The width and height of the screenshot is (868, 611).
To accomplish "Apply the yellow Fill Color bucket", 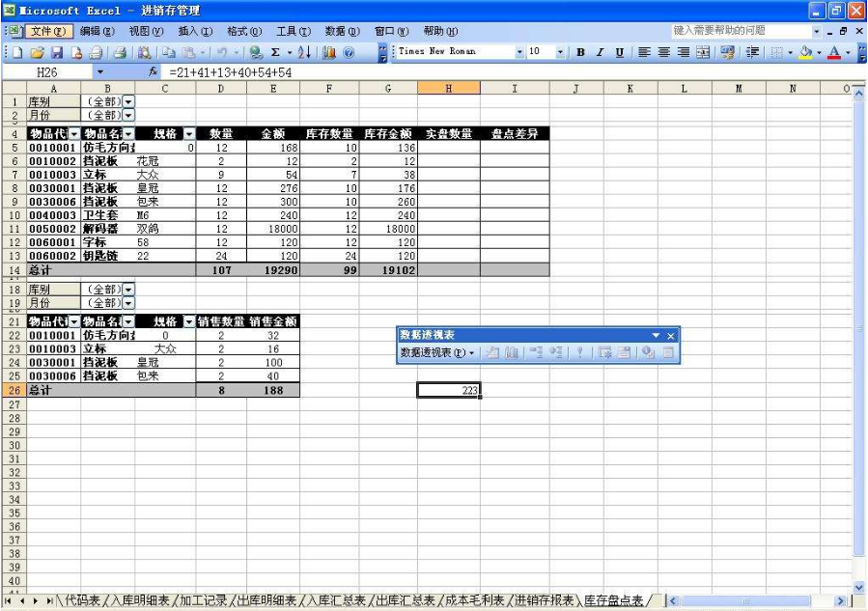I will click(x=805, y=52).
